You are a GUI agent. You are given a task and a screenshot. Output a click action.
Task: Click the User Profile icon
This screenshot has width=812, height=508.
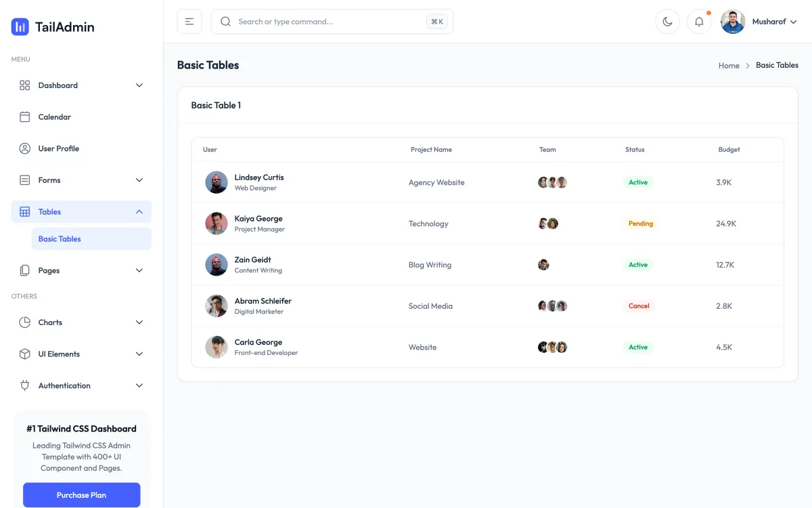coord(25,148)
